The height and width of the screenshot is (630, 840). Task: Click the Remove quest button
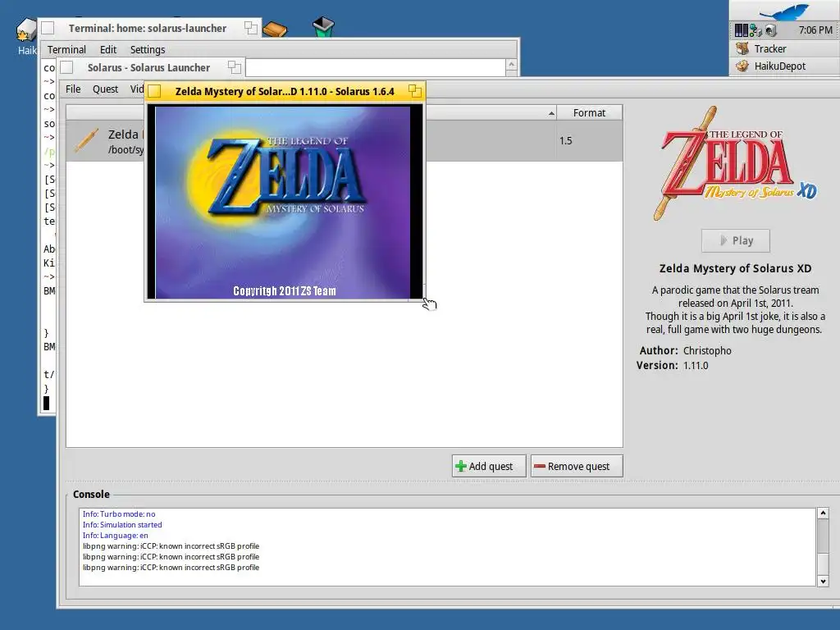coord(577,466)
